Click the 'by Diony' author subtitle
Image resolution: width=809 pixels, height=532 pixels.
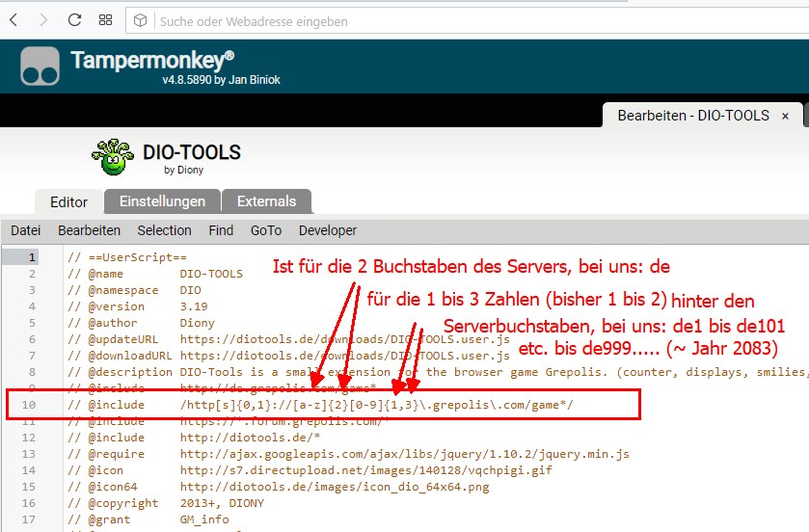coord(183,171)
